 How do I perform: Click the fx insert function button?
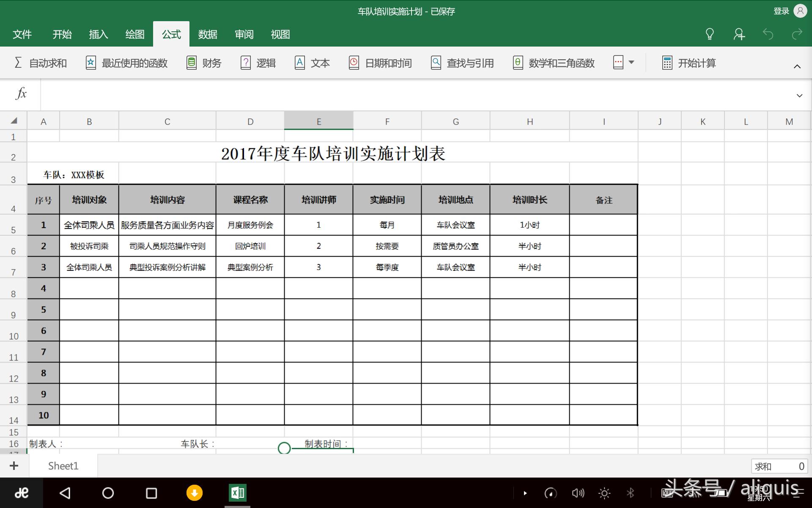(20, 94)
